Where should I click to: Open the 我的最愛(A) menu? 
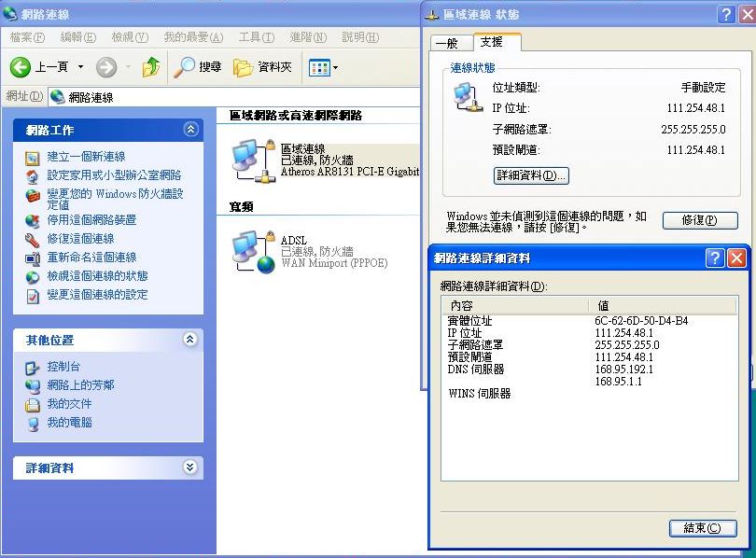coord(193,37)
